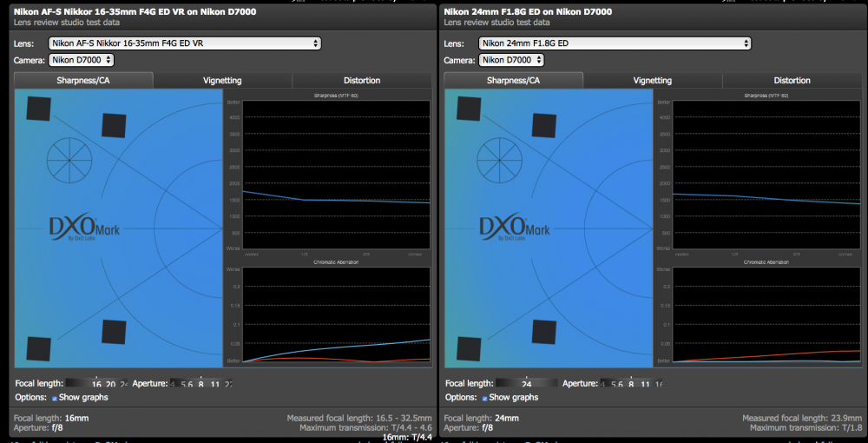Image resolution: width=868 pixels, height=443 pixels.
Task: Set focal length slider to 20 in 16-35mm panel
Action: click(x=111, y=384)
